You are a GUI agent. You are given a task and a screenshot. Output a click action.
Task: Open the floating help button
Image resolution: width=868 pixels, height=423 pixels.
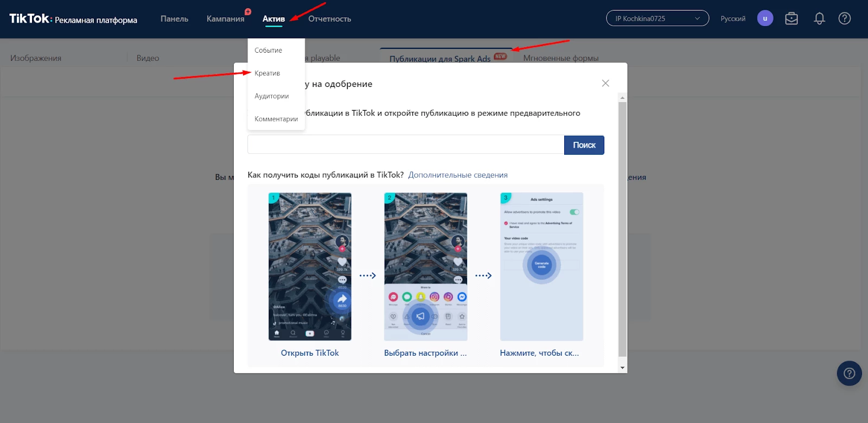850,374
